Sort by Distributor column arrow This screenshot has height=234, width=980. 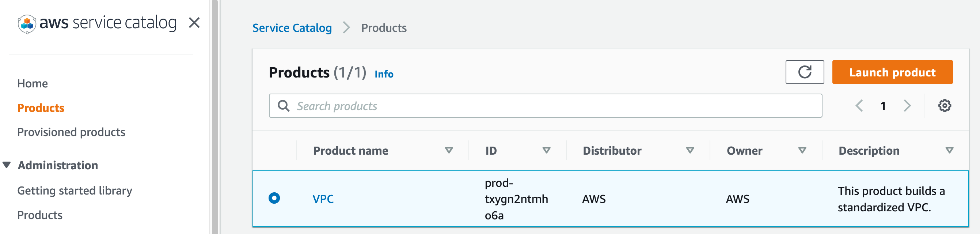pos(690,150)
